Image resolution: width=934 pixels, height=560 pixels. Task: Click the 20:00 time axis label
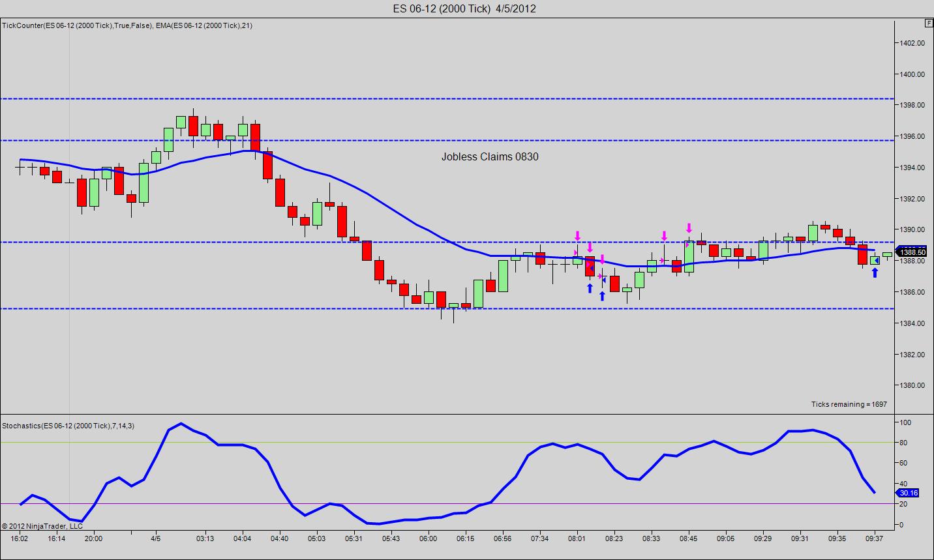click(x=93, y=538)
